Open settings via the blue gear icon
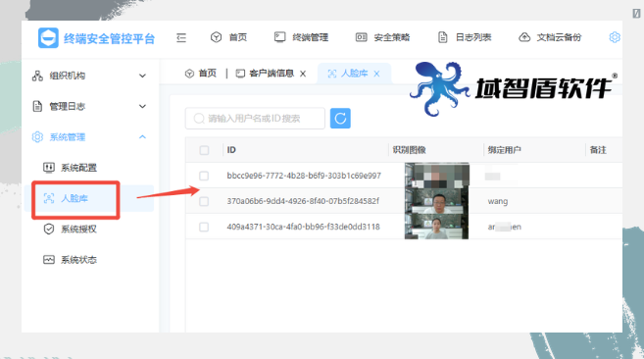 [x=615, y=37]
